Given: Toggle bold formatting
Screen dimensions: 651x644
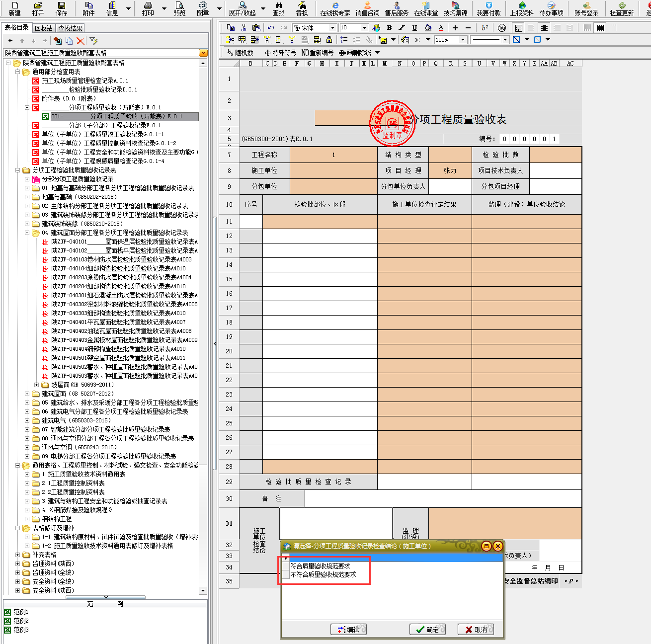Looking at the screenshot, I should [389, 28].
